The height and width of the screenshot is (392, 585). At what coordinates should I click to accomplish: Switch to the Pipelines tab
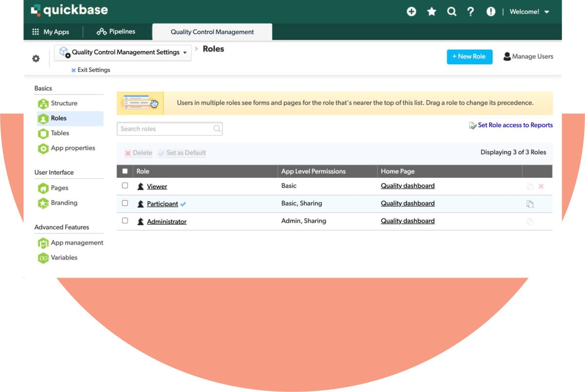click(116, 32)
